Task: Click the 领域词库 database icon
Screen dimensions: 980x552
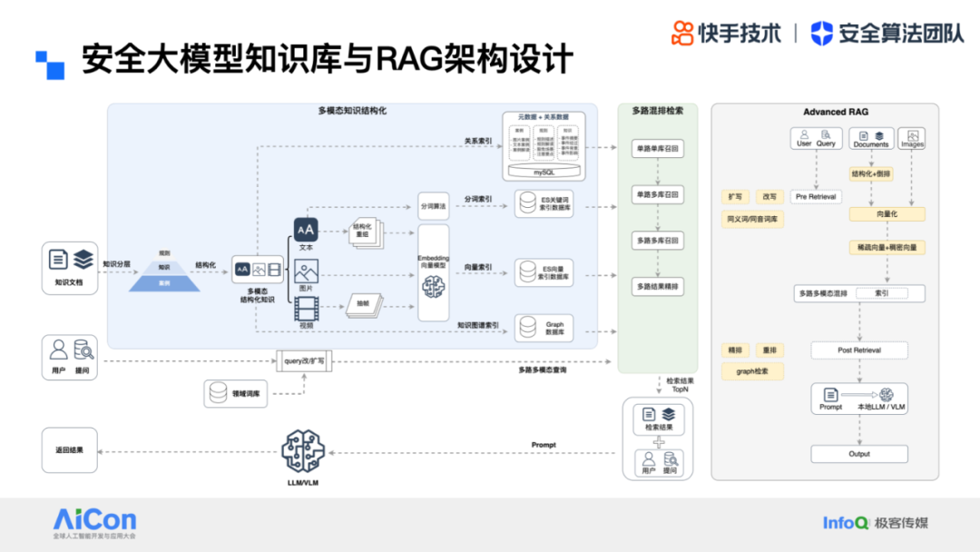Action: 219,394
